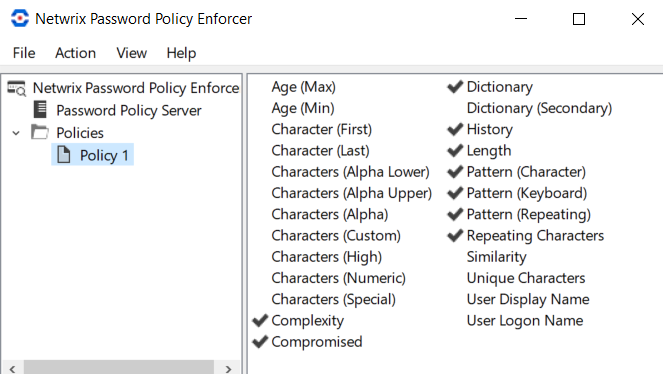663x374 pixels.
Task: Open the Help menu
Action: click(181, 53)
